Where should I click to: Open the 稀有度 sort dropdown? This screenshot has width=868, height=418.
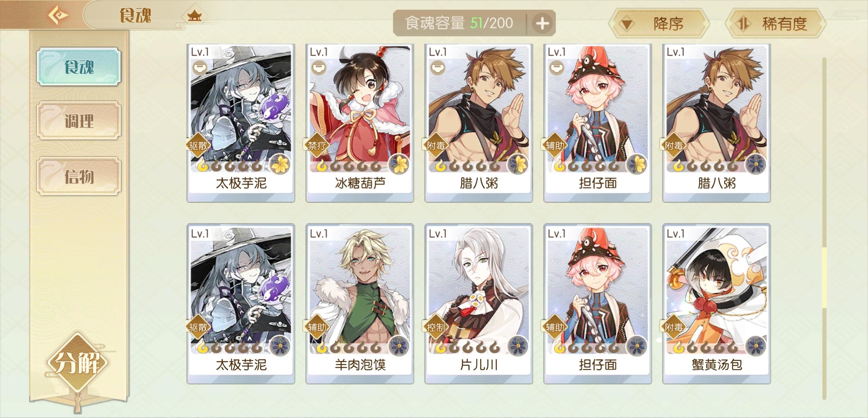pyautogui.click(x=776, y=24)
